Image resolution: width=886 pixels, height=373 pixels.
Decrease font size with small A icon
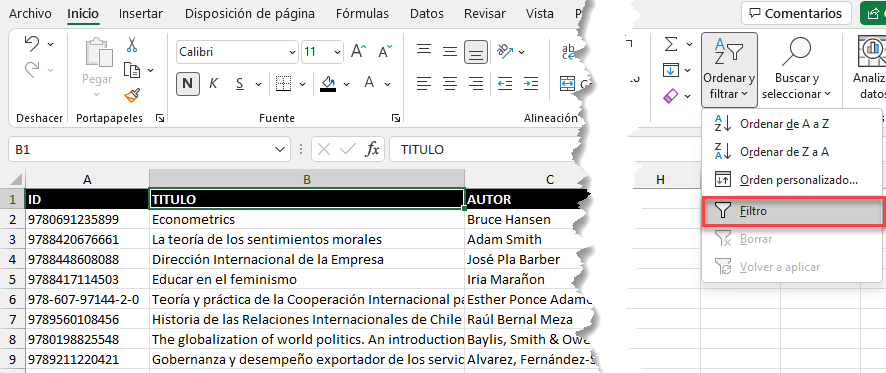click(x=386, y=52)
